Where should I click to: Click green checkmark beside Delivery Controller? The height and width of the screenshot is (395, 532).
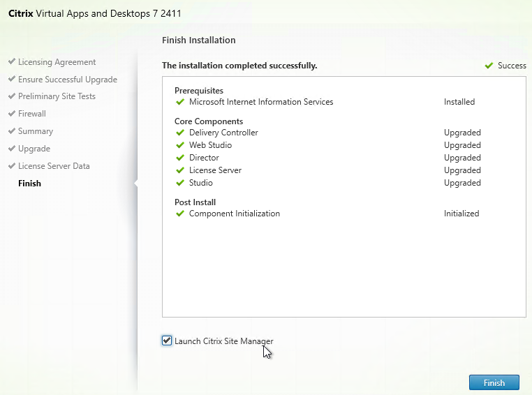click(x=180, y=133)
